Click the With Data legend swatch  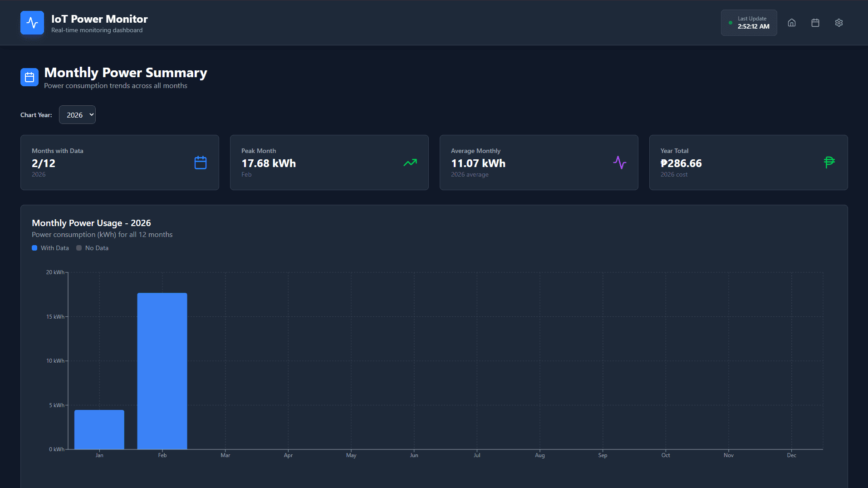(34, 248)
